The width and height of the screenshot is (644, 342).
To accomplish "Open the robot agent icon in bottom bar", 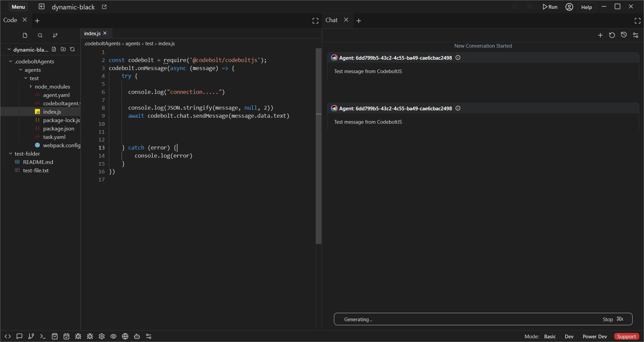I will (137, 336).
